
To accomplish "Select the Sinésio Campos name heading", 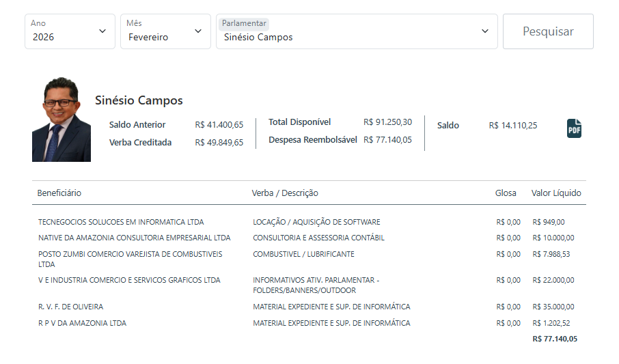I will pyautogui.click(x=139, y=100).
